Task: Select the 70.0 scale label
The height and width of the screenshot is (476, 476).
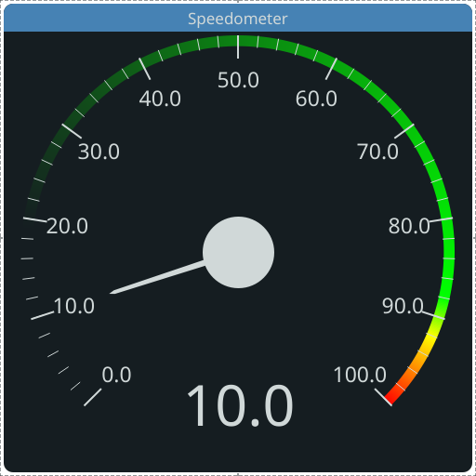Action: tap(378, 152)
